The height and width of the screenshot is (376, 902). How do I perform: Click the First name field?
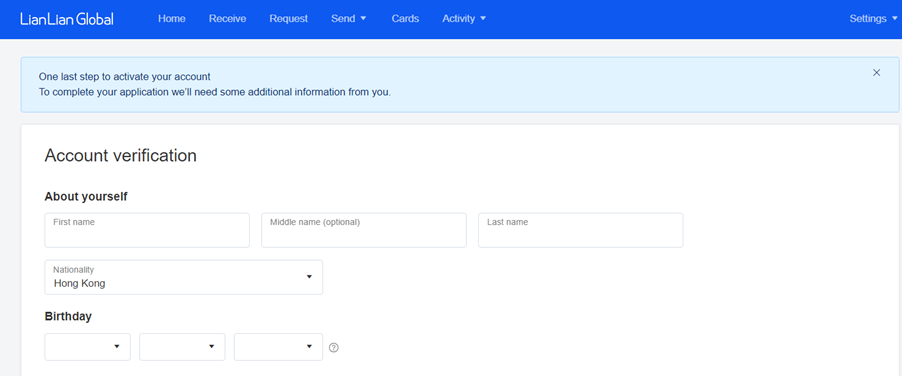[x=147, y=230]
